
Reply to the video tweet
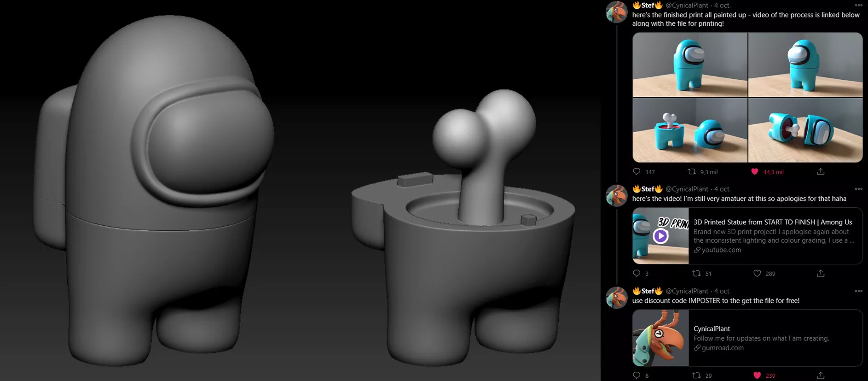click(637, 274)
